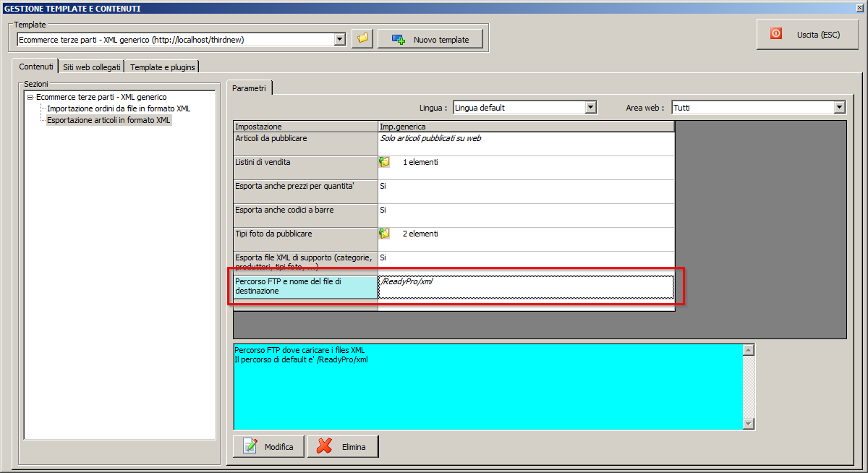The height and width of the screenshot is (473, 868).
Task: Switch to Contenuti tab
Action: (36, 66)
